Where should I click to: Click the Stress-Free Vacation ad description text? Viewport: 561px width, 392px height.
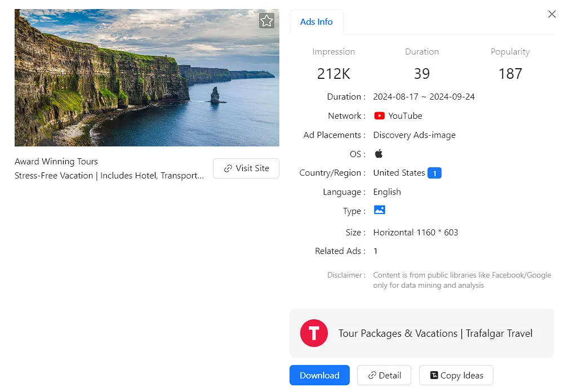(109, 176)
